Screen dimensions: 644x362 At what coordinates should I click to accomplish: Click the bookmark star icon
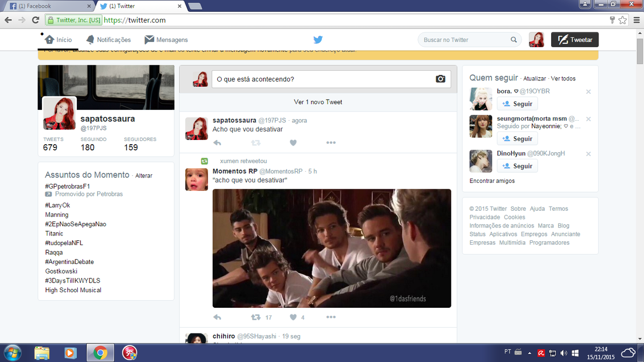coord(622,20)
